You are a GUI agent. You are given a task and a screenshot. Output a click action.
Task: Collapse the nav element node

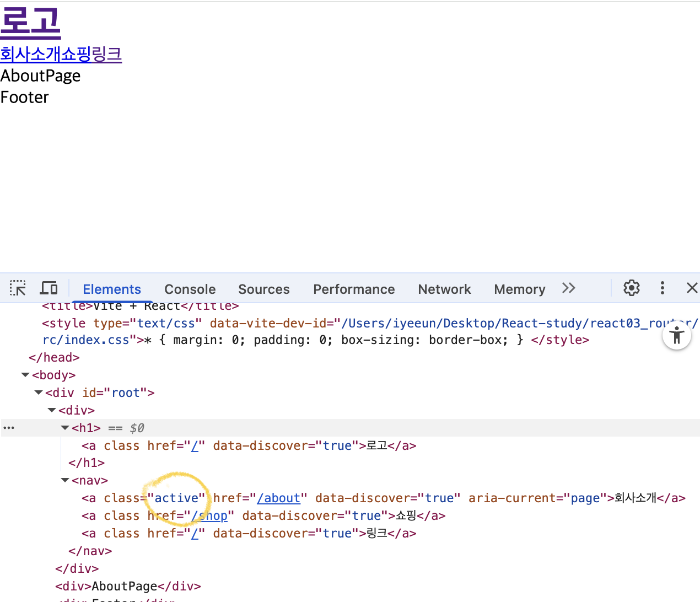tap(65, 481)
